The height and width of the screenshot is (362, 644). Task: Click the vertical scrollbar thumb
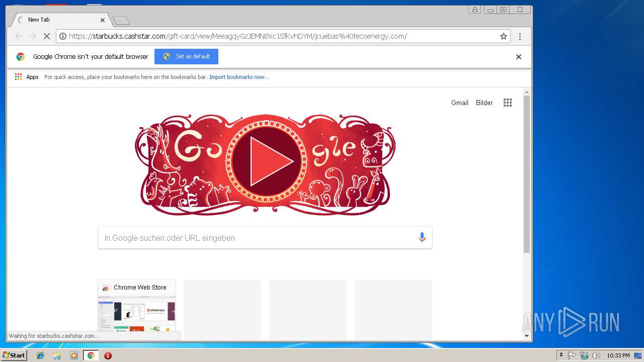coord(527,173)
